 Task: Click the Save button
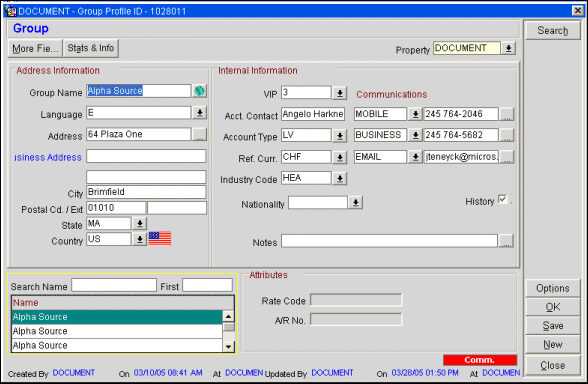553,326
